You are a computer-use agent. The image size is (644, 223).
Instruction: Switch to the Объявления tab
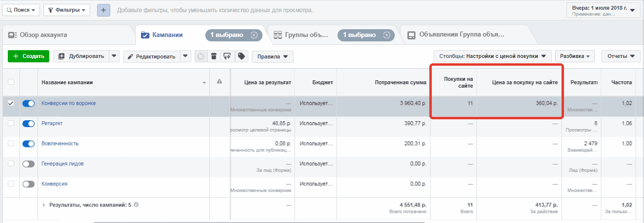click(456, 35)
